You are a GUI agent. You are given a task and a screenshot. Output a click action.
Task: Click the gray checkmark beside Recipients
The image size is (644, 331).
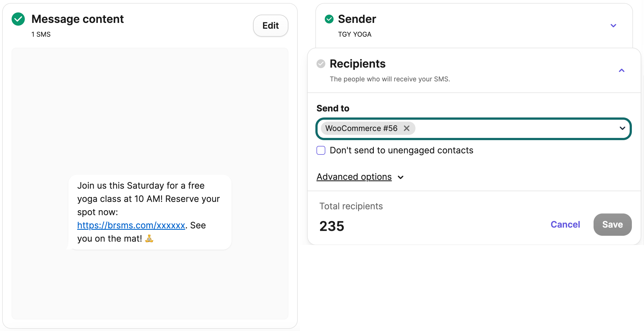pos(321,63)
